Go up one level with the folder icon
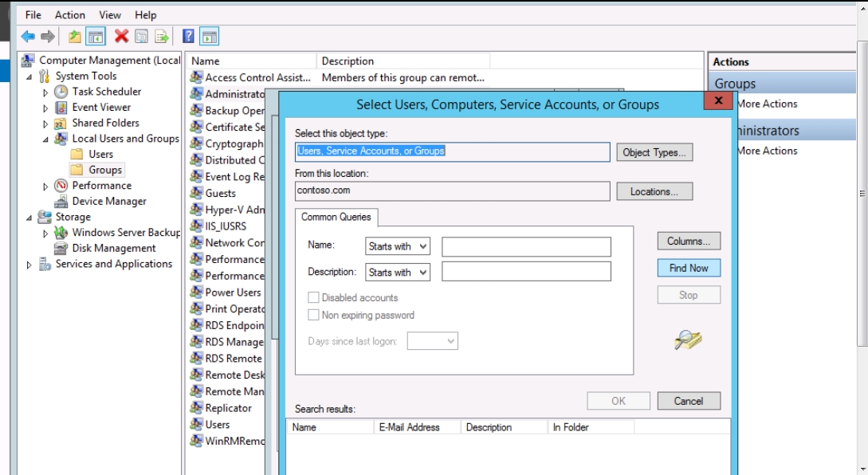The width and height of the screenshot is (868, 475). pos(74,37)
